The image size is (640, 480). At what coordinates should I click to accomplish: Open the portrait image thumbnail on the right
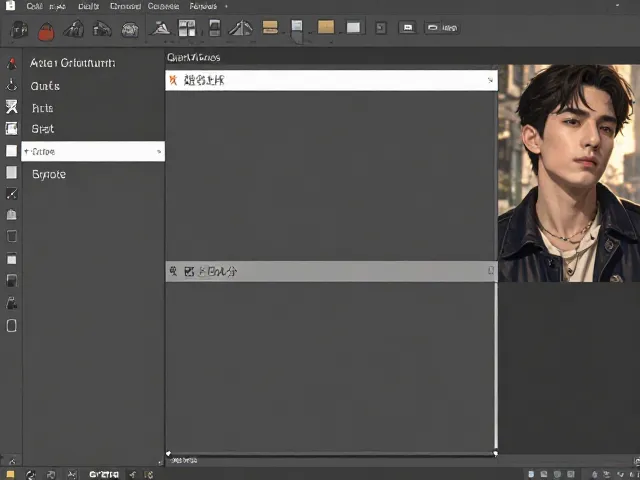[x=569, y=173]
